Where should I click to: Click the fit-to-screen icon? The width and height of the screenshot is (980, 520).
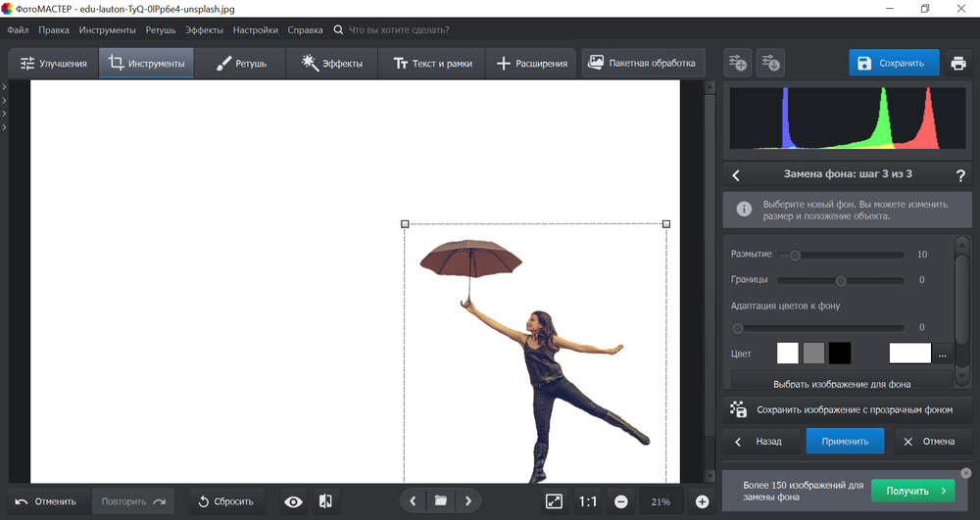point(554,501)
